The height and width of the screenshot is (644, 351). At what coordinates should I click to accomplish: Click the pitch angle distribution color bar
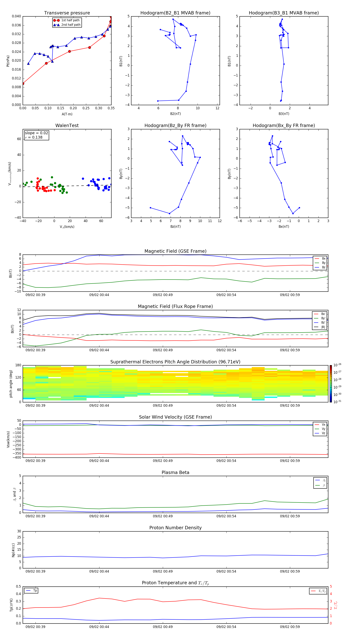(331, 383)
